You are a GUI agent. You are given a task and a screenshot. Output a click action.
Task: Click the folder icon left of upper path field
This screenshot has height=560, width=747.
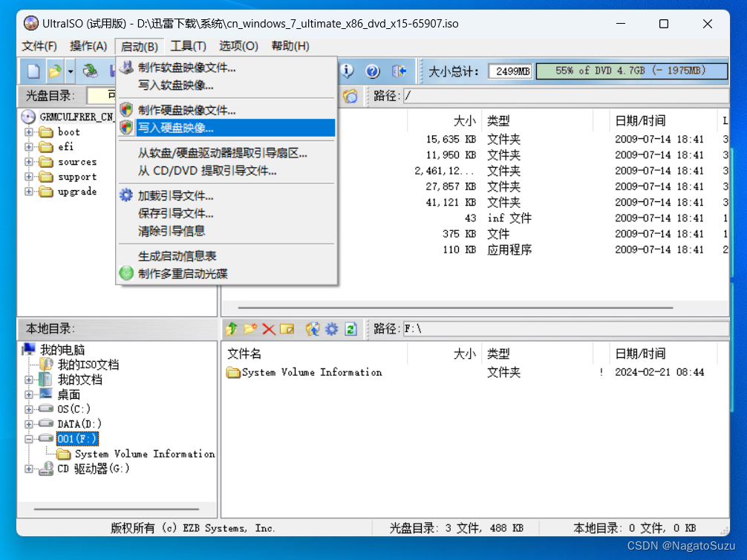point(350,97)
